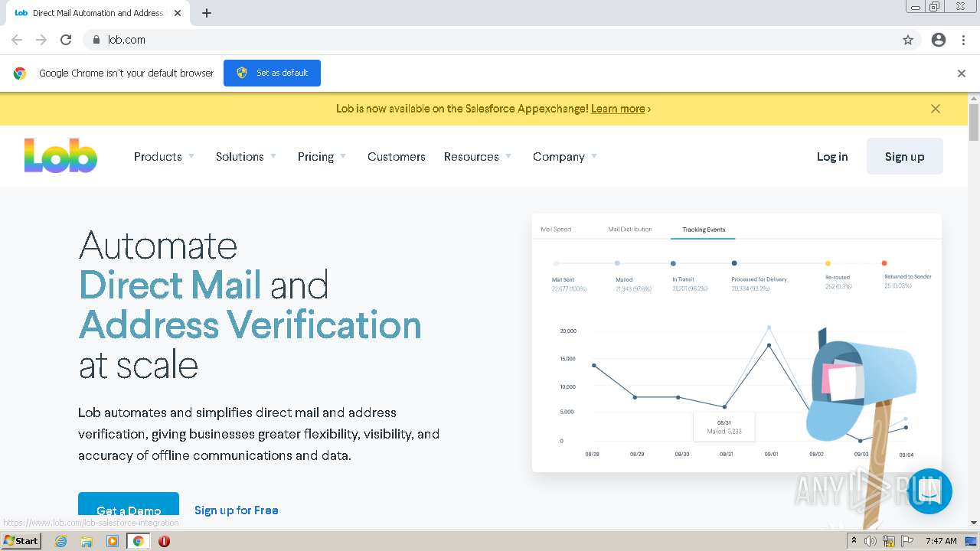This screenshot has height=551, width=980.
Task: Click the Sign up for Free link
Action: [x=236, y=510]
